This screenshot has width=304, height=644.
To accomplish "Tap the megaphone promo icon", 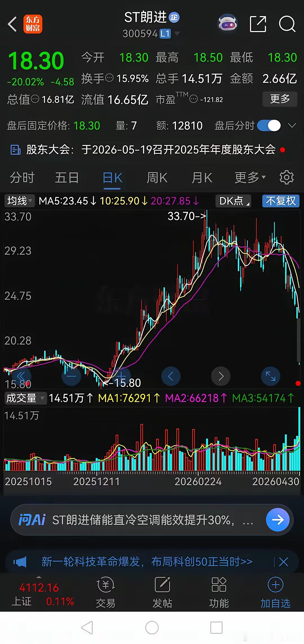I will [20, 562].
